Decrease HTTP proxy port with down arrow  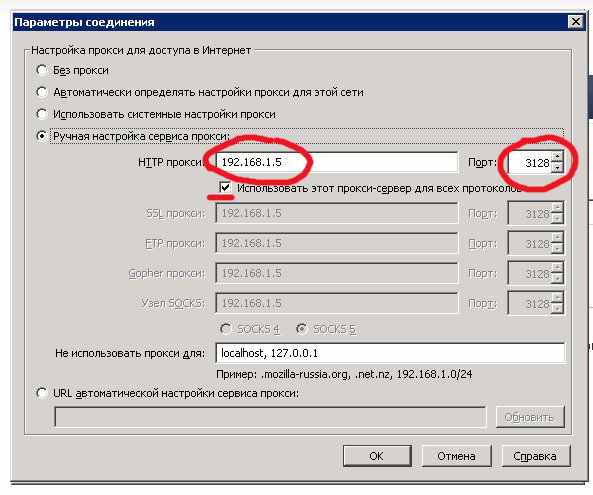pos(557,168)
